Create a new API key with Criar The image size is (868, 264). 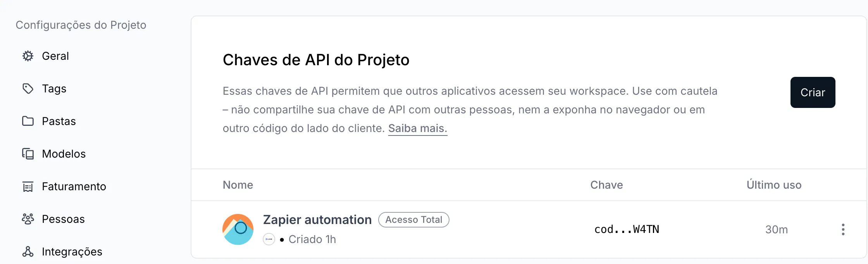pos(813,92)
